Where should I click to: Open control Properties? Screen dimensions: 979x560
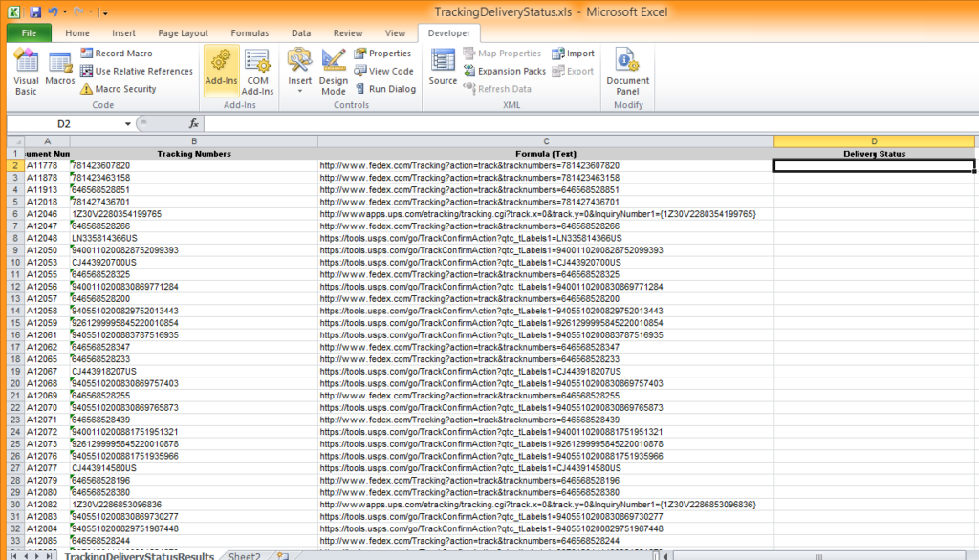(382, 54)
